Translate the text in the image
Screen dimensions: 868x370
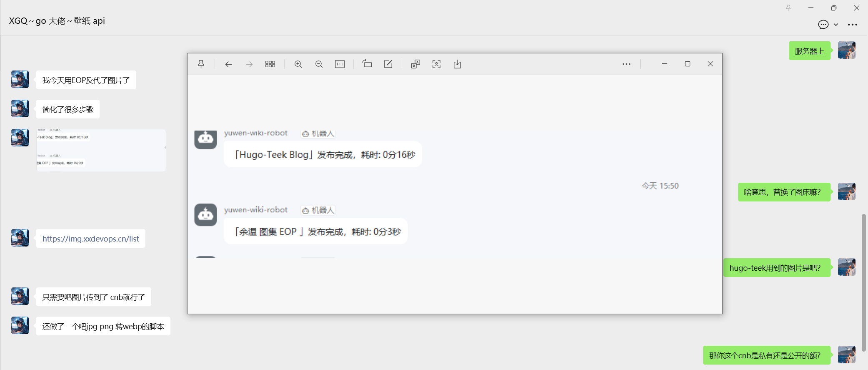coord(415,64)
